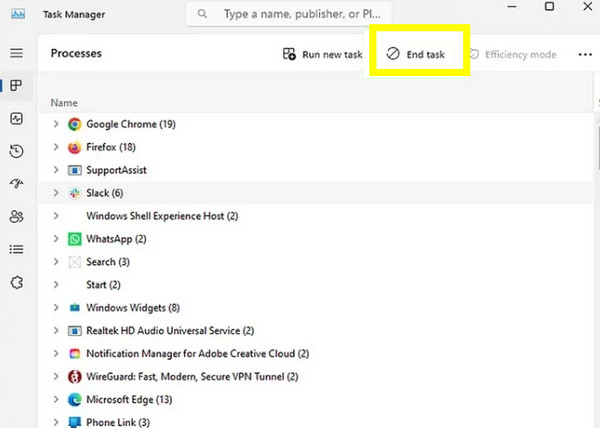Click the Firefox icon
Viewport: 600px width, 428px height.
click(x=75, y=147)
